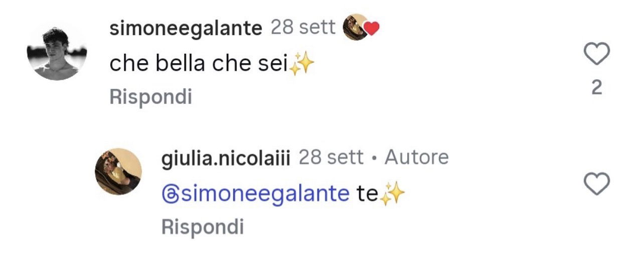
Task: Click the reply text "te"
Action: click(x=367, y=194)
